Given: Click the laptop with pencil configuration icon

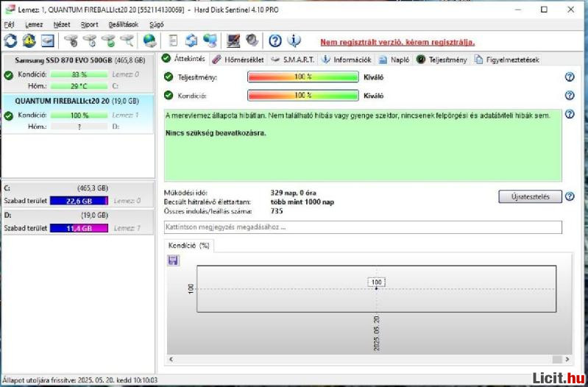Looking at the screenshot, I should [233, 40].
